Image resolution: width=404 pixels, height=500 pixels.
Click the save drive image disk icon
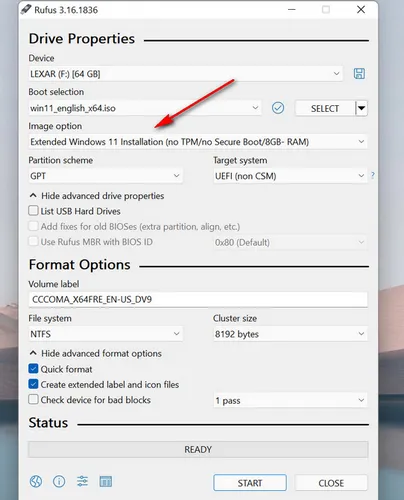coord(359,74)
